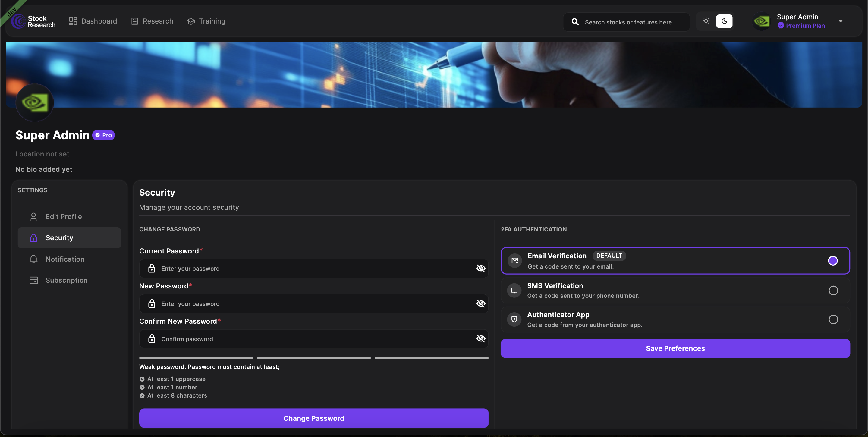Click the Save Preferences button
Viewport: 868px width, 437px height.
(675, 348)
